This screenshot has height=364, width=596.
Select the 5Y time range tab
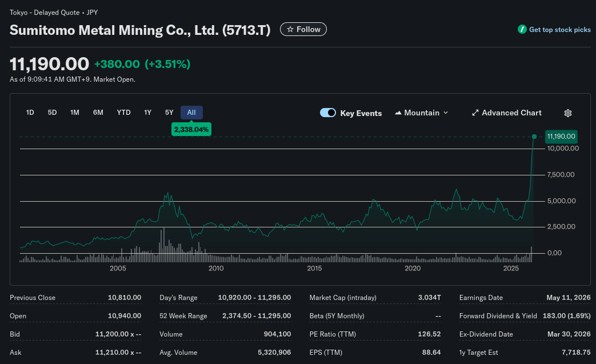(169, 113)
